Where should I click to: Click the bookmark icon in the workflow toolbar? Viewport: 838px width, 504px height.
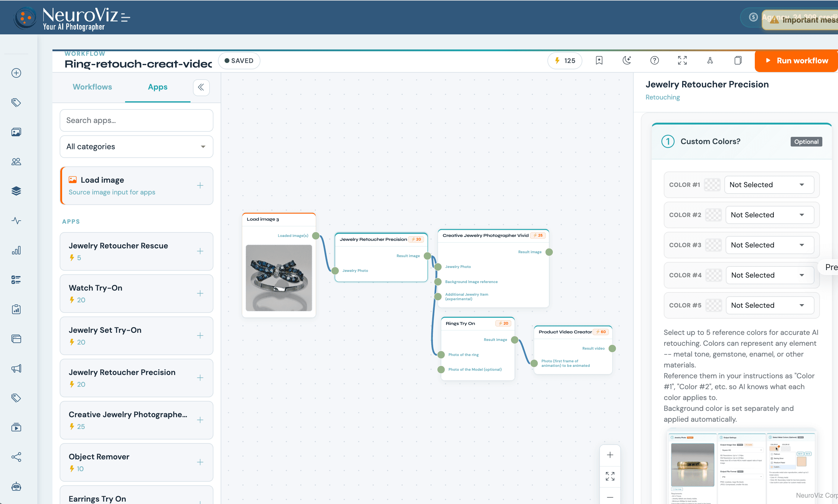pos(599,61)
